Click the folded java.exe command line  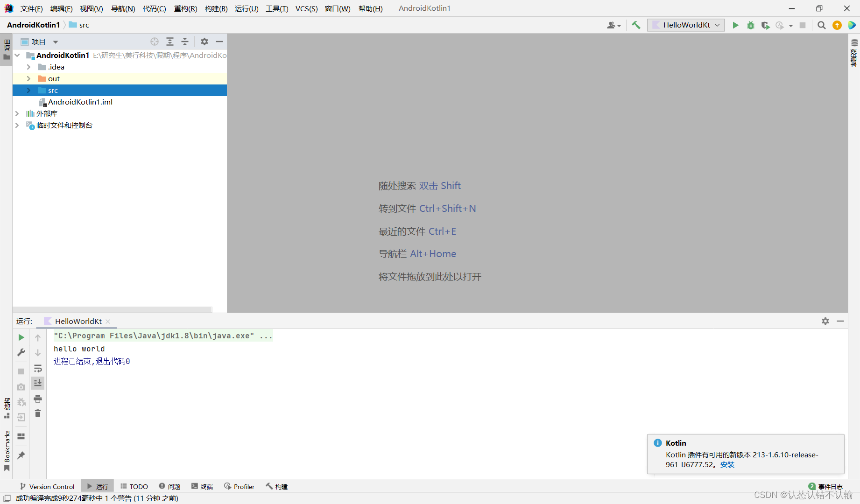(163, 336)
